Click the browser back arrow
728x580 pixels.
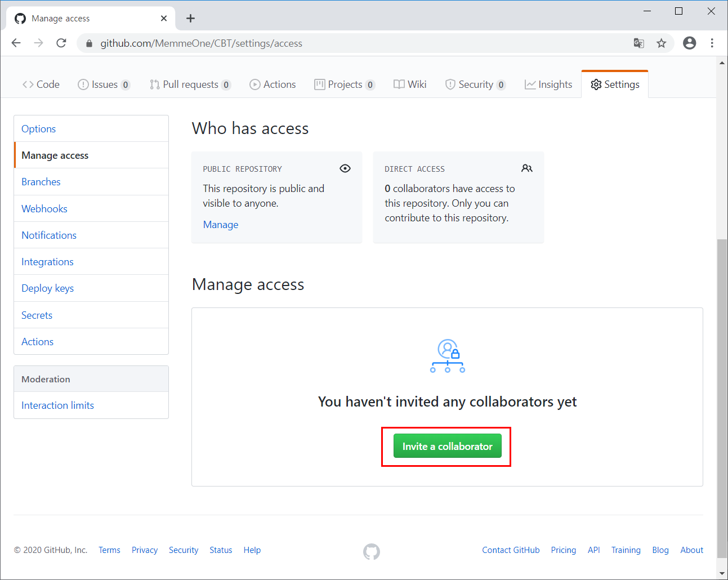click(16, 43)
